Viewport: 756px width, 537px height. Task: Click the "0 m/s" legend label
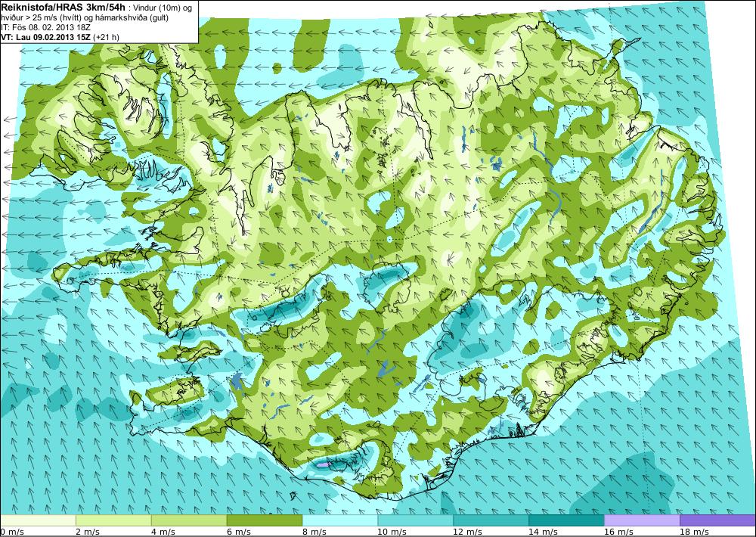[x=12, y=532]
